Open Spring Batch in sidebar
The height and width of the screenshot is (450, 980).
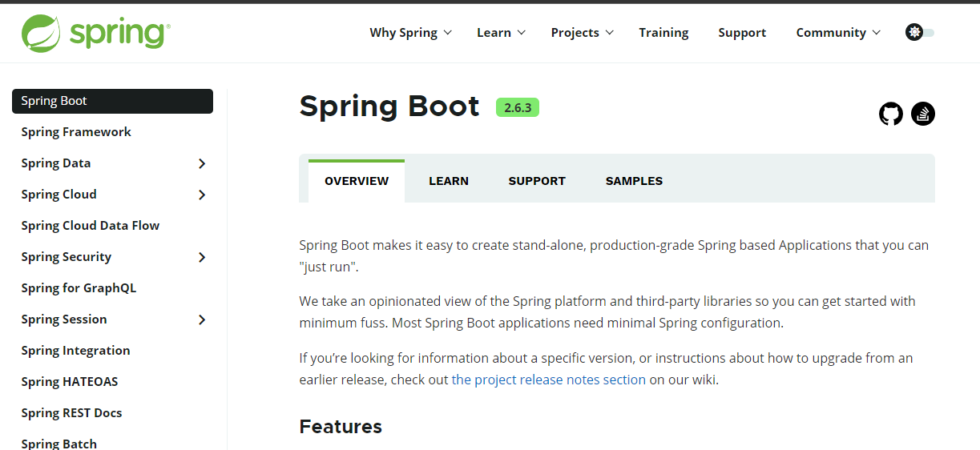pyautogui.click(x=59, y=444)
